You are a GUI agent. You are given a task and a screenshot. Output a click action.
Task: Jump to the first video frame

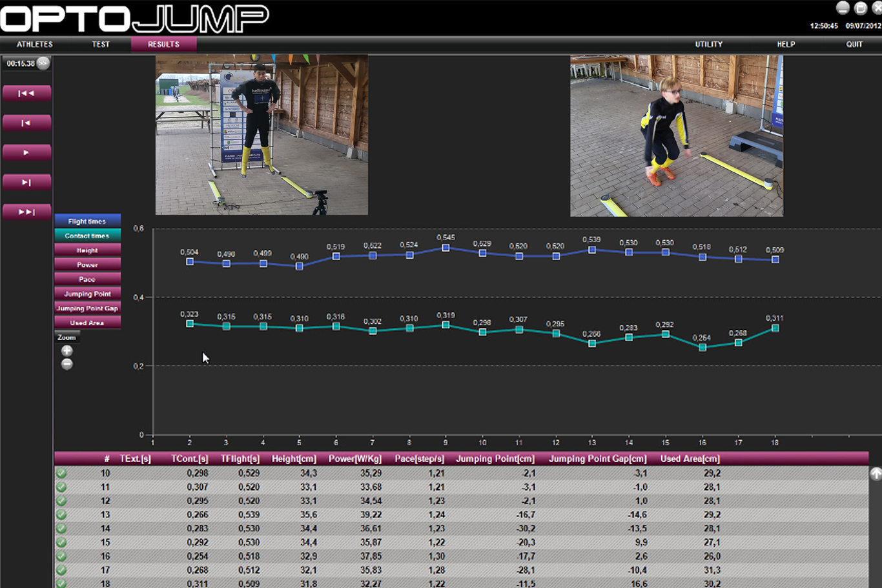click(x=26, y=94)
